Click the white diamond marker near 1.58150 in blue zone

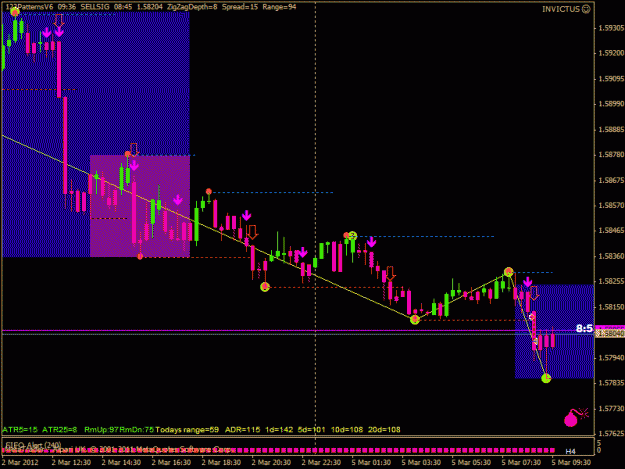tap(532, 317)
